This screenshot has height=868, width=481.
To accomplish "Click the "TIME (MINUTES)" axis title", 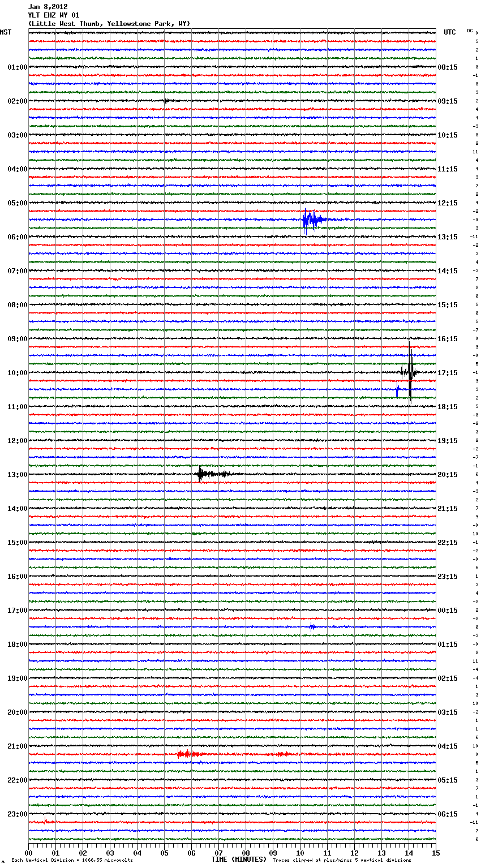I will (x=239, y=860).
